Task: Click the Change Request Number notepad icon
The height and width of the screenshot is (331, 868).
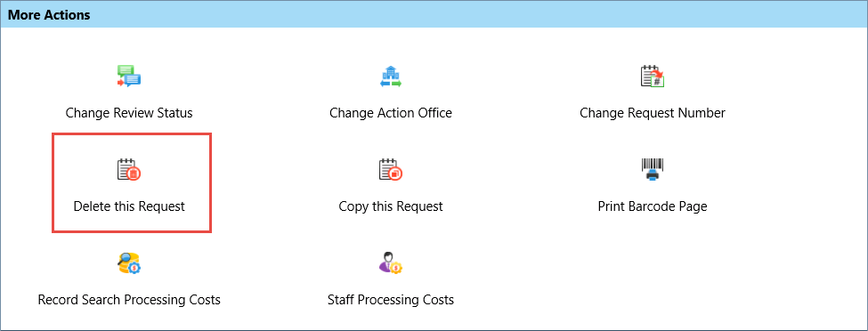Action: tap(652, 76)
